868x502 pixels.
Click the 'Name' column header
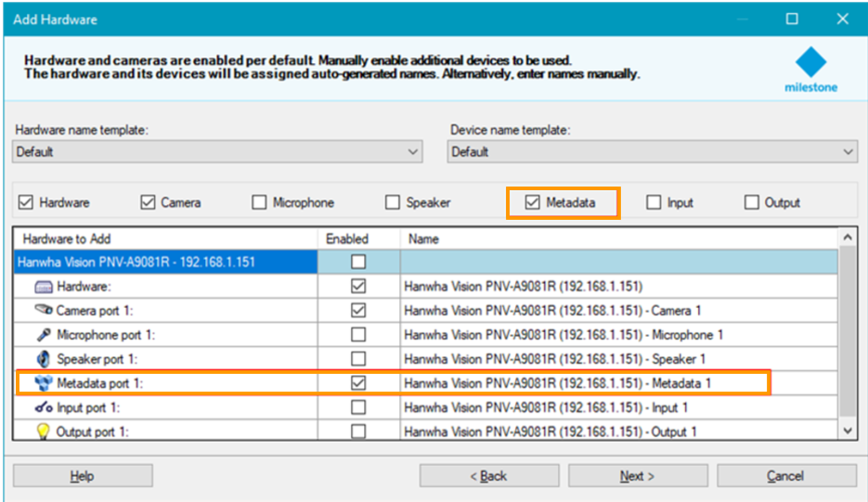pos(619,239)
